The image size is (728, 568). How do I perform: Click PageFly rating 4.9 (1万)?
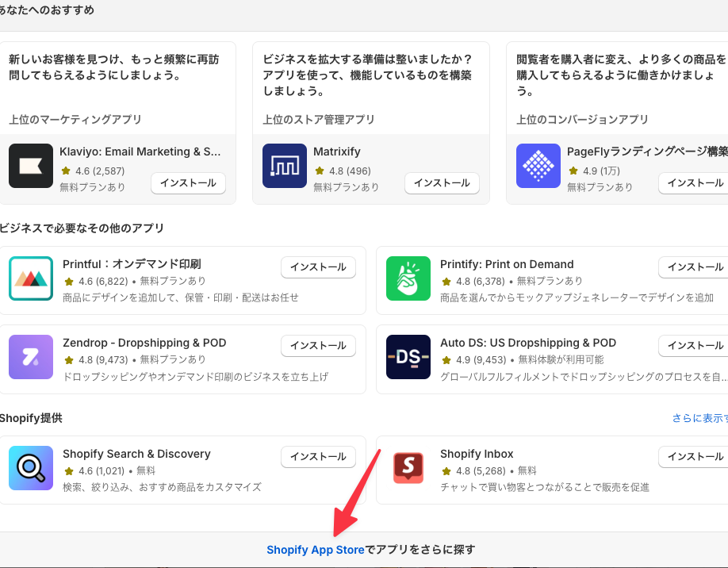click(x=594, y=171)
